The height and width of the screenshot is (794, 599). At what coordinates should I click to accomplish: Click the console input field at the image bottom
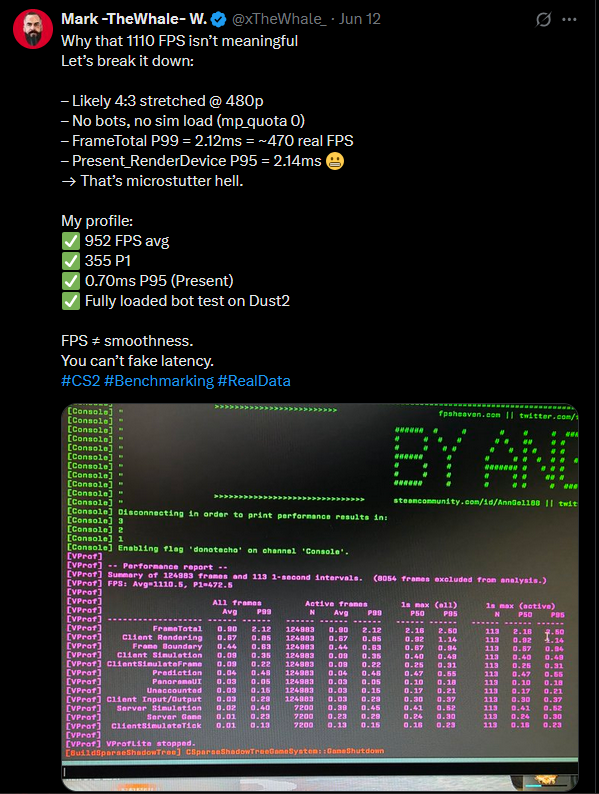click(320, 771)
